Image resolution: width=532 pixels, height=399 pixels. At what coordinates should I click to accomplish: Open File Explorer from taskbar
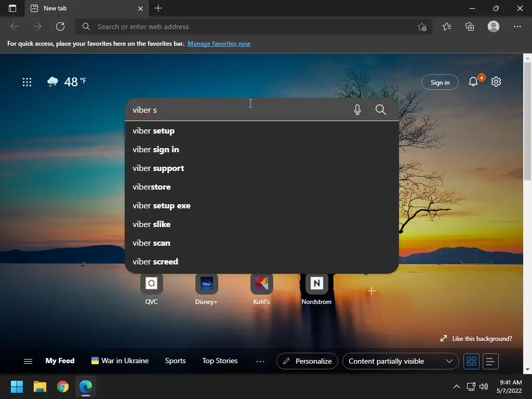[39, 387]
